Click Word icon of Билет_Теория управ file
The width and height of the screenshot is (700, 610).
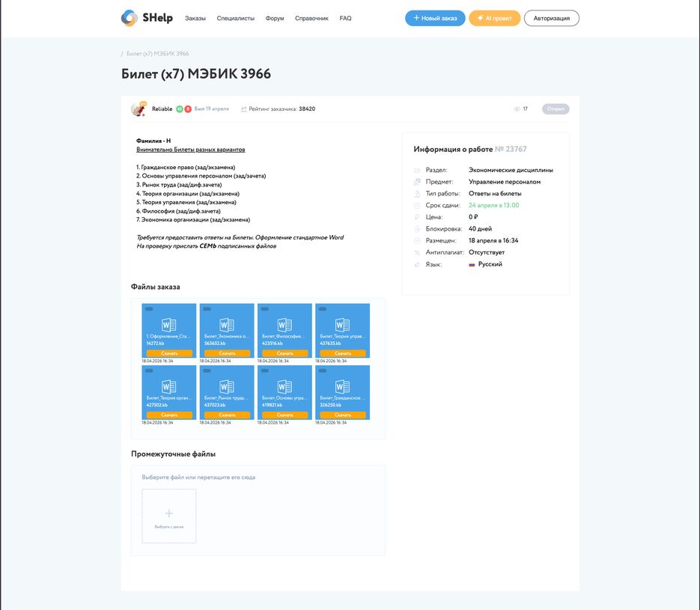[342, 325]
